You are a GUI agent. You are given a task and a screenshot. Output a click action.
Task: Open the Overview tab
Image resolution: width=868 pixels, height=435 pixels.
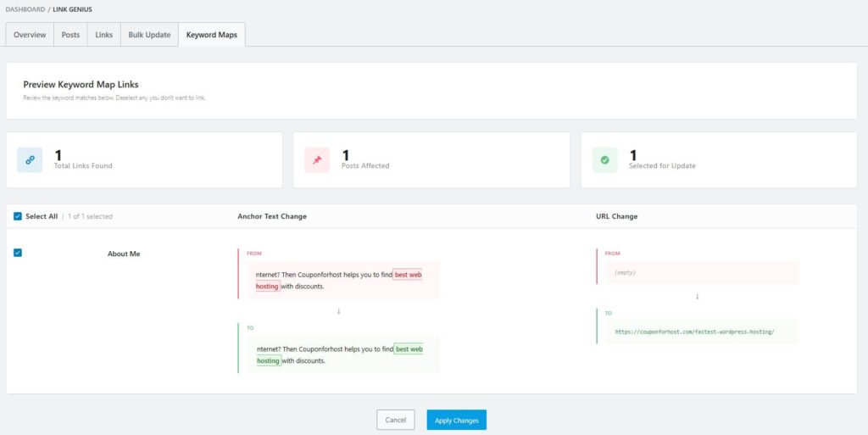click(x=30, y=35)
